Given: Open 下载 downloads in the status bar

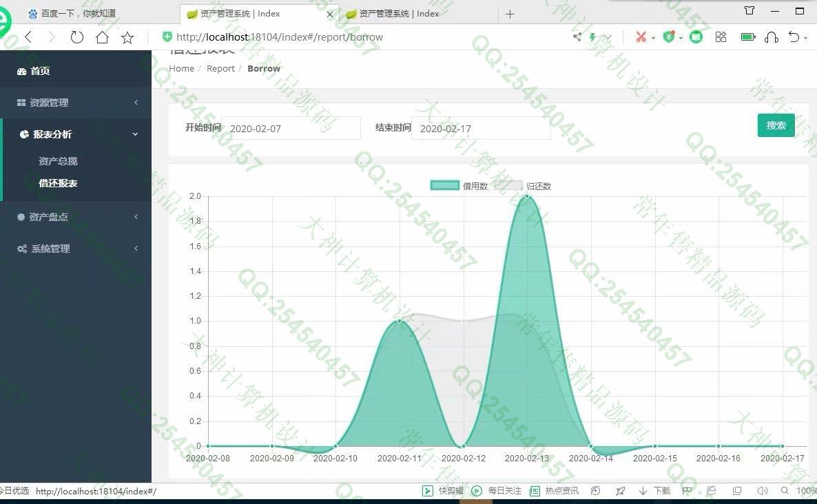Looking at the screenshot, I should point(654,490).
